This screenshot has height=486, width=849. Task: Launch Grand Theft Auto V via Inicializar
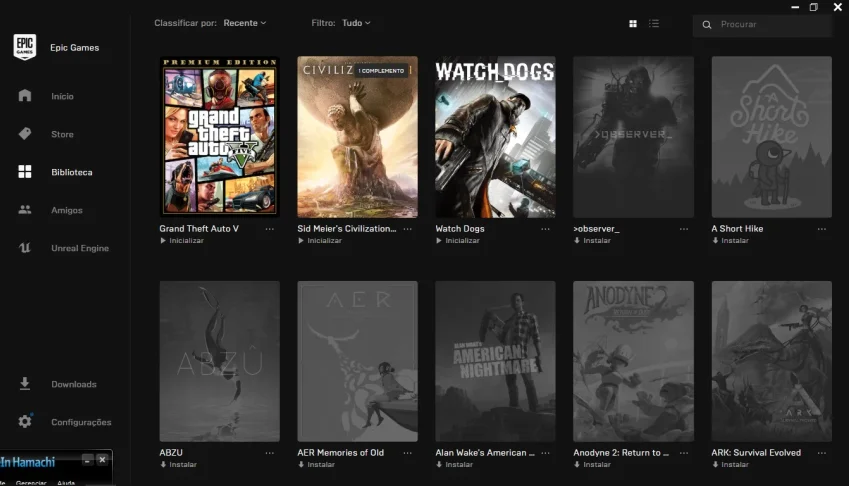click(182, 240)
